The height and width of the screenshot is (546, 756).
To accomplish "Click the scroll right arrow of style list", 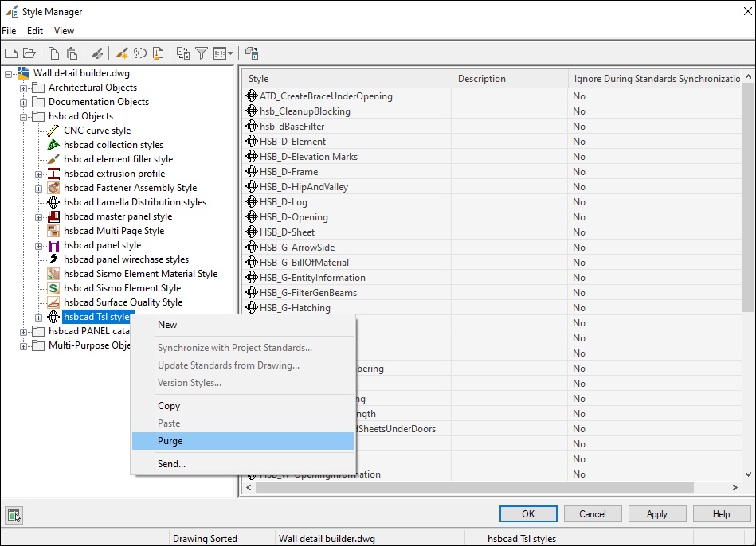I will (734, 488).
